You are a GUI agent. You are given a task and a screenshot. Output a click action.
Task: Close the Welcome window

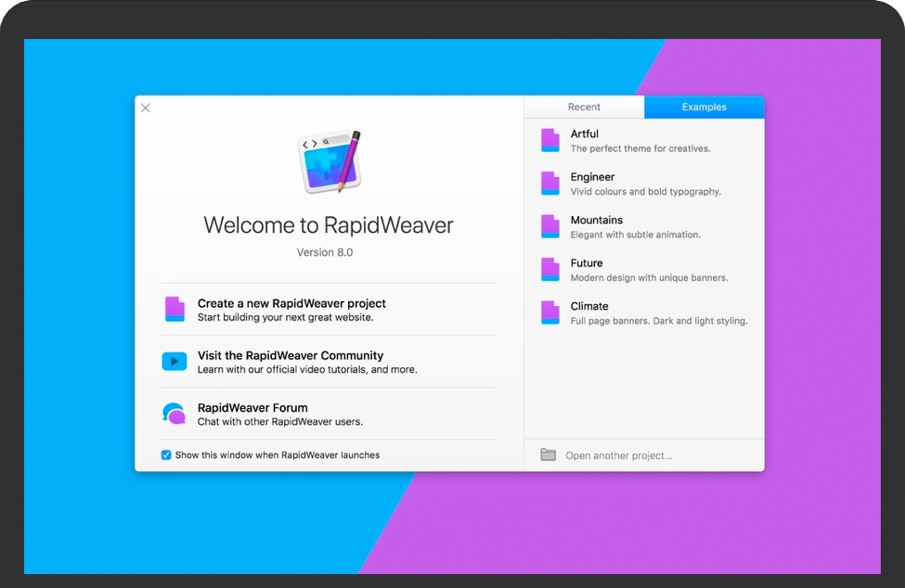[x=146, y=108]
